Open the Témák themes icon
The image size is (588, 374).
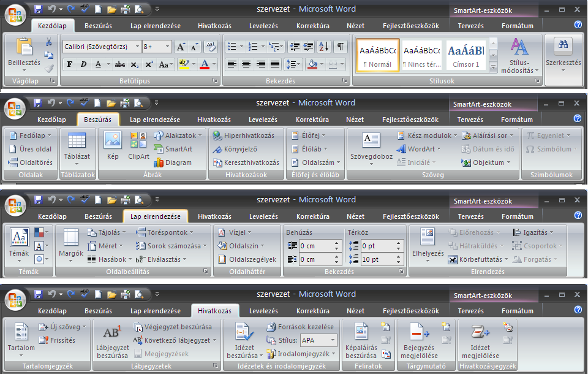pyautogui.click(x=19, y=238)
